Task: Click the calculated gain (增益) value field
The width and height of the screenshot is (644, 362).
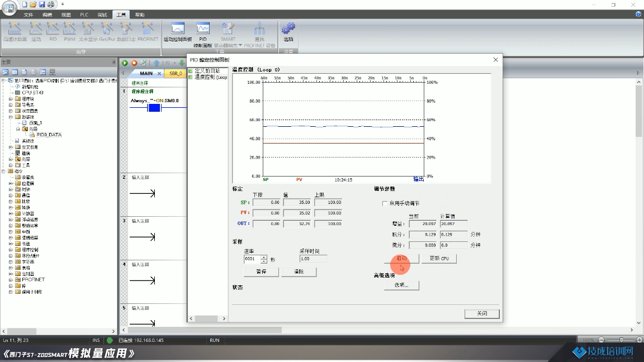Action: (453, 223)
